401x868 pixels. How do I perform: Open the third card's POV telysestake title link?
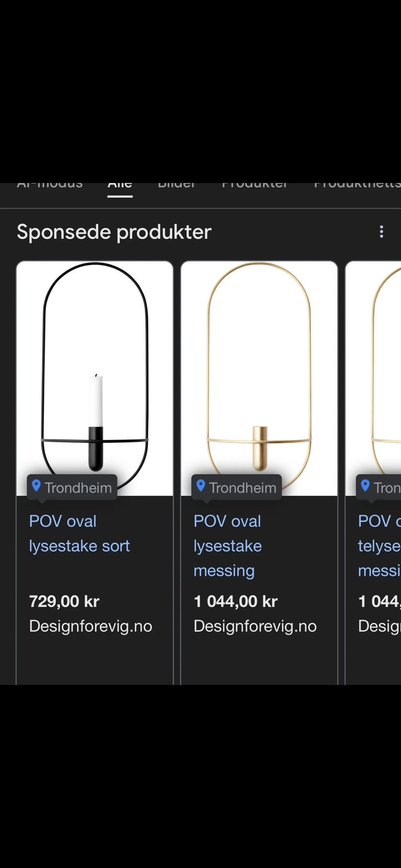pos(379,546)
